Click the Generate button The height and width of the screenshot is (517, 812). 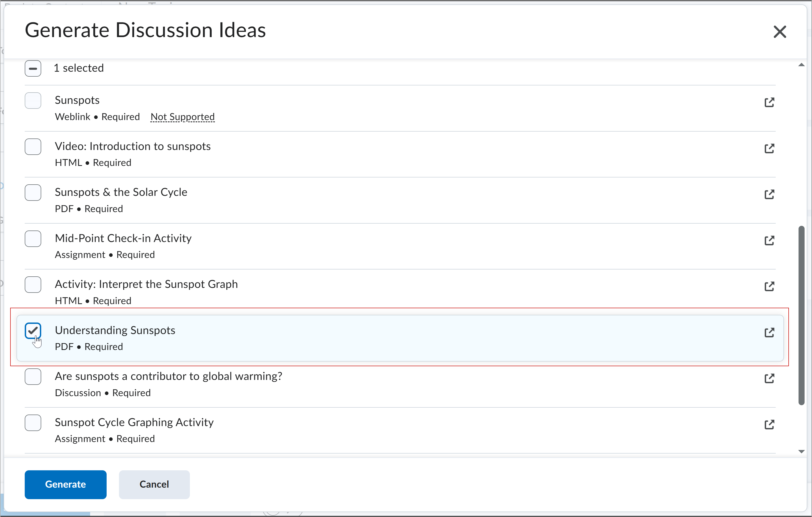[x=65, y=484]
